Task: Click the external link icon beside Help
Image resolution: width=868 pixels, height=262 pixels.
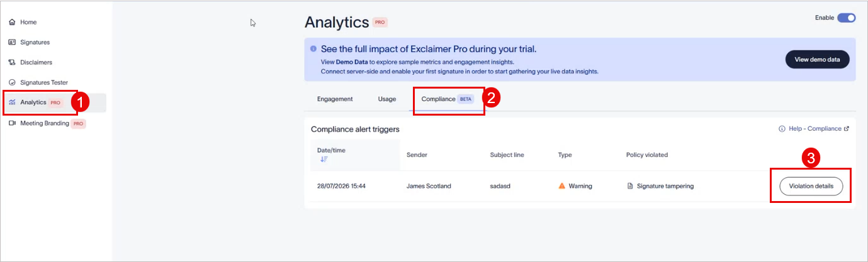Action: [x=847, y=129]
